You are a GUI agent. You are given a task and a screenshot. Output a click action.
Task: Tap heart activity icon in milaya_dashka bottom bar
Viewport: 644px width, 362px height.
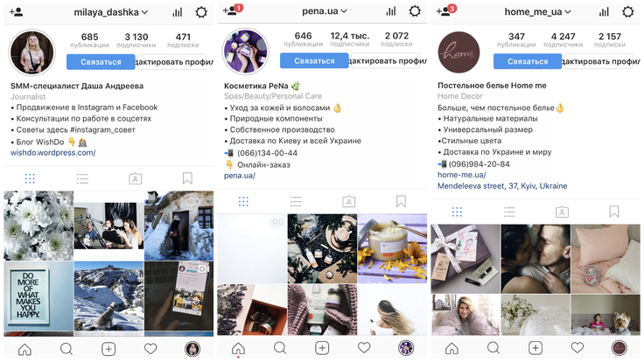click(x=150, y=349)
